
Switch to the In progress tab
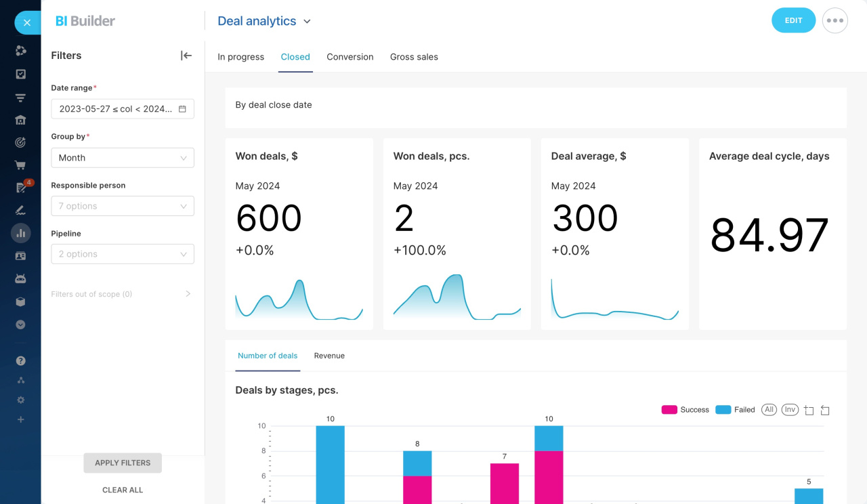pos(240,57)
